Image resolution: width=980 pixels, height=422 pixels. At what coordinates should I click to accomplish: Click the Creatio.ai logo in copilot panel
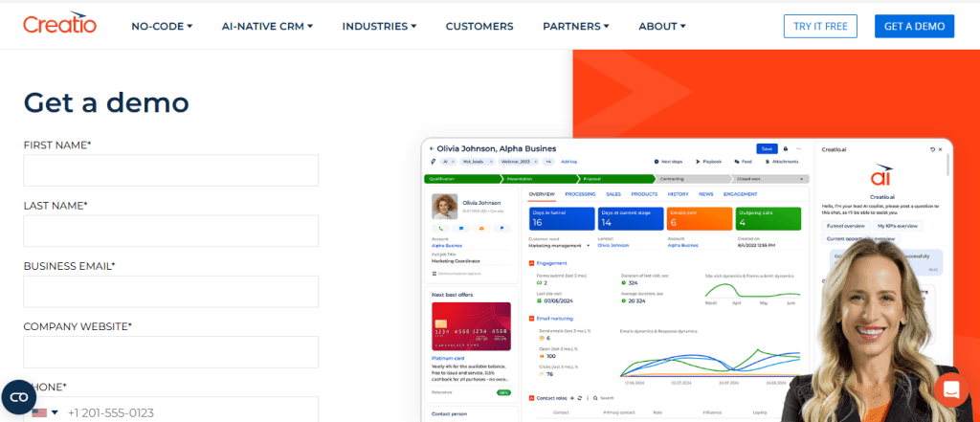(880, 175)
